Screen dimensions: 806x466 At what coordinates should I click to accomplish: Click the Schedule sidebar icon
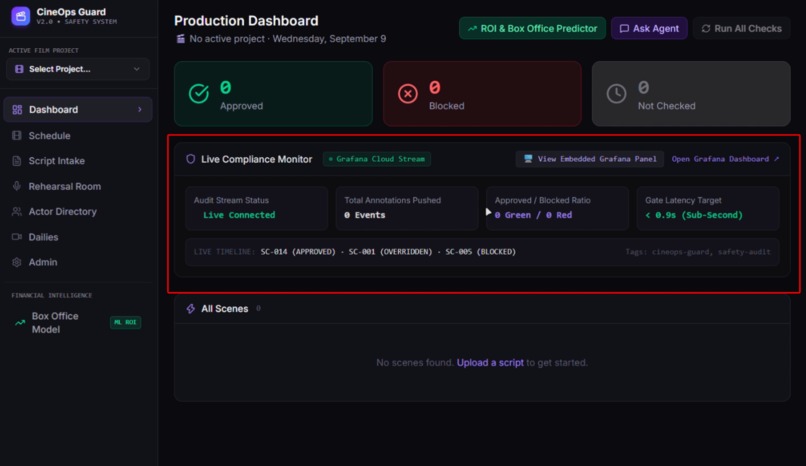point(17,136)
